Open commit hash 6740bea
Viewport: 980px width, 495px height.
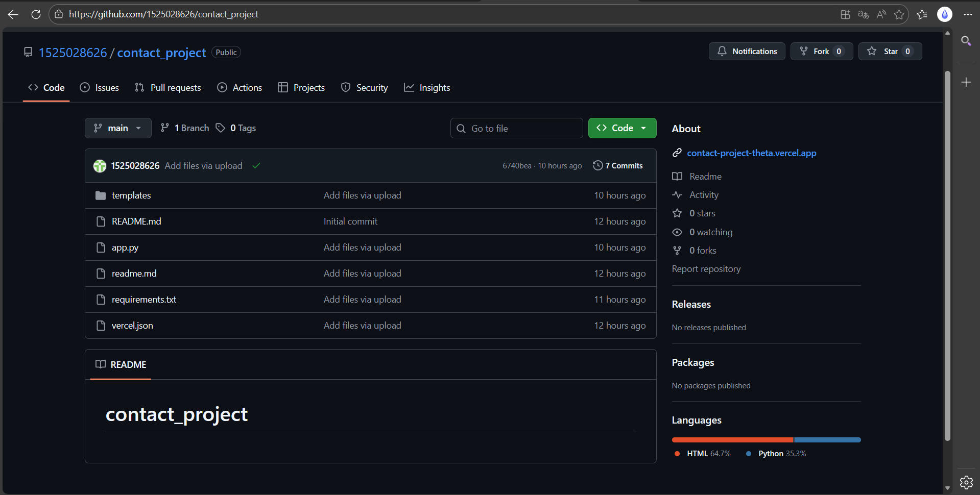click(517, 166)
